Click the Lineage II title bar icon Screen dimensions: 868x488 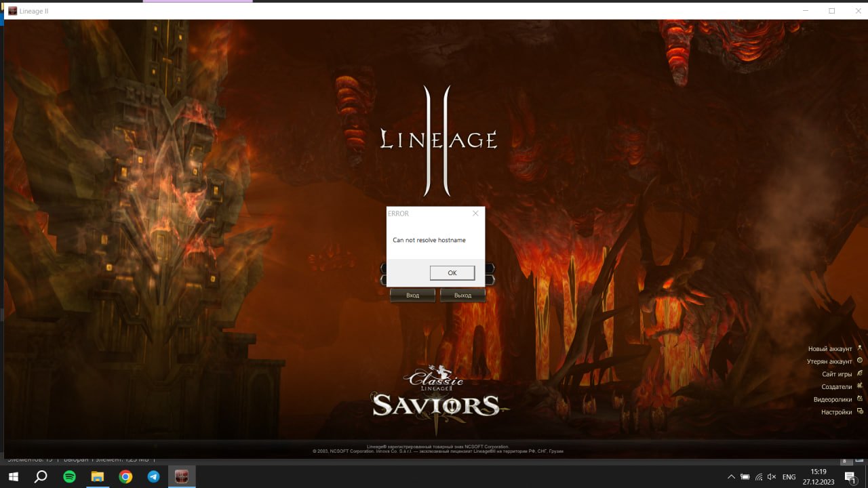click(x=13, y=11)
